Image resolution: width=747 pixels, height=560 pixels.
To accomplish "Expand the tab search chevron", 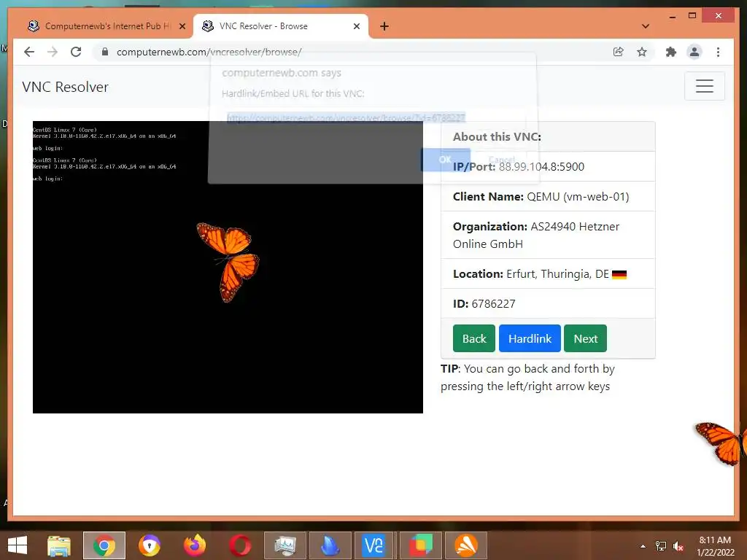I will tap(646, 27).
